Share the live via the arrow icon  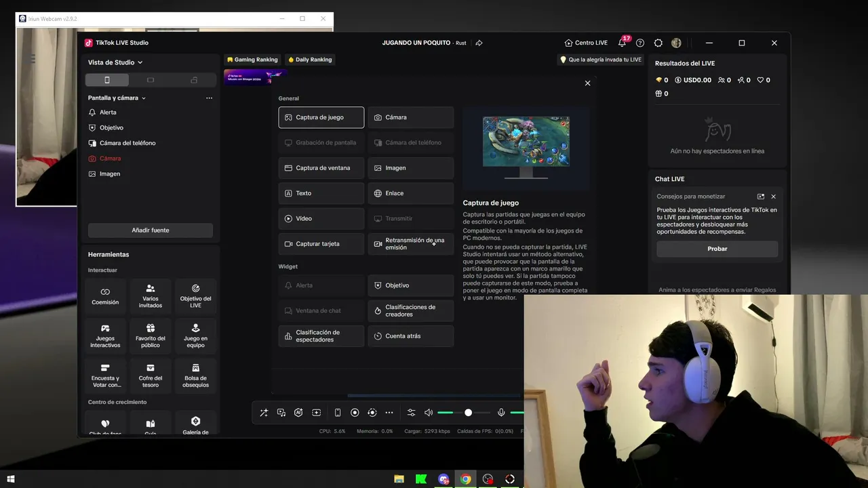[x=479, y=43]
